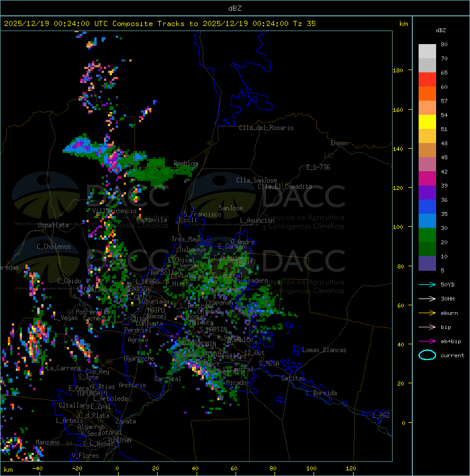The image size is (470, 476).
Task: Click the 'Mirador' map label
Action: pyautogui.click(x=238, y=383)
